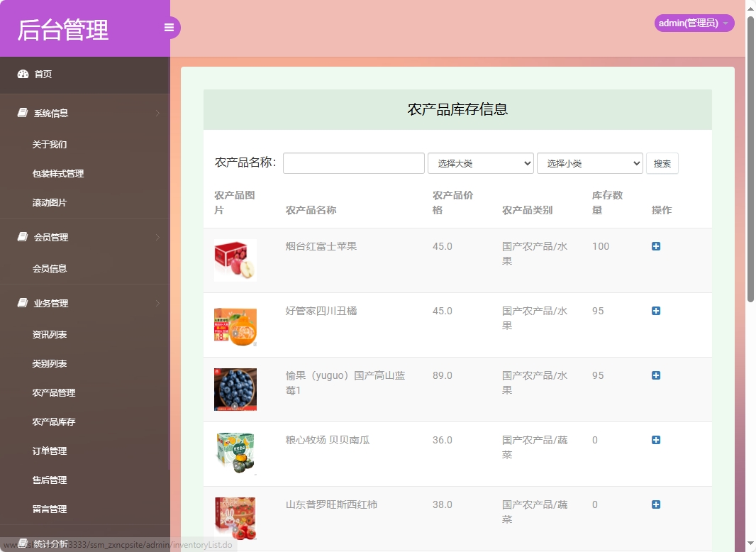The height and width of the screenshot is (552, 756).
Task: Click the 搜索 search button
Action: tap(662, 163)
